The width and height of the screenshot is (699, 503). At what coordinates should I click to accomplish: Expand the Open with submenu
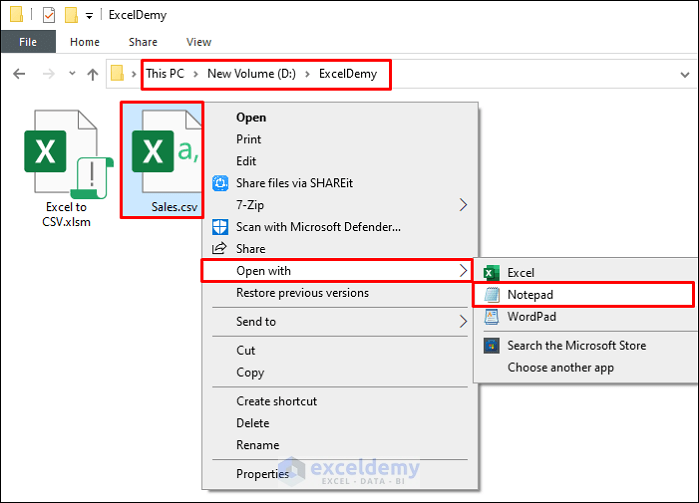pos(463,270)
